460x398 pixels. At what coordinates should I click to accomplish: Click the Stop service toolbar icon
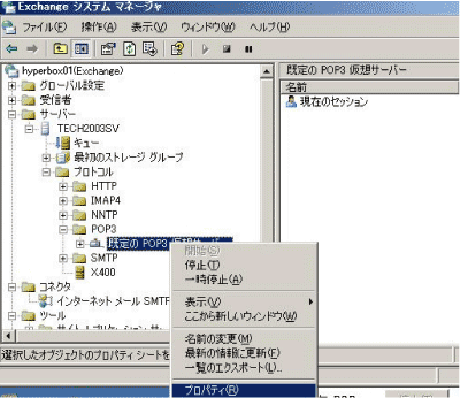click(x=227, y=49)
